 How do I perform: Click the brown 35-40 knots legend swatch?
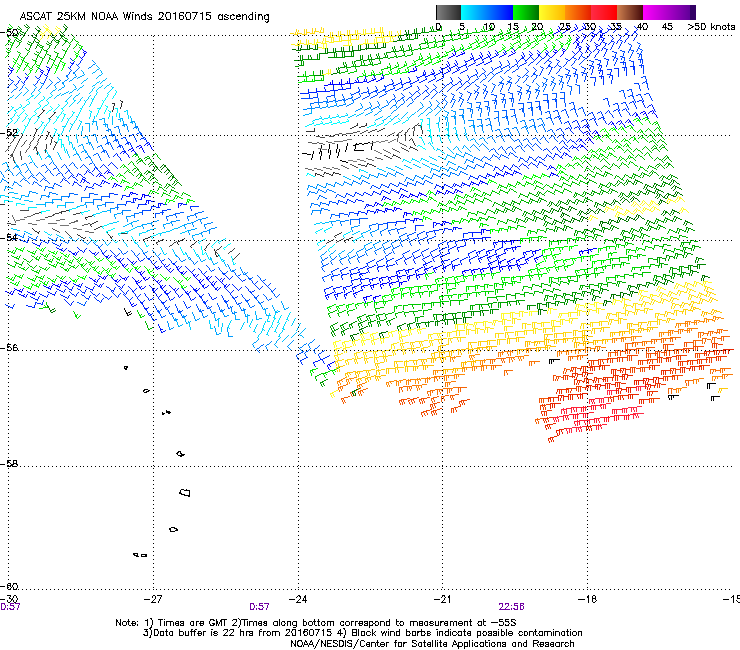[x=630, y=12]
